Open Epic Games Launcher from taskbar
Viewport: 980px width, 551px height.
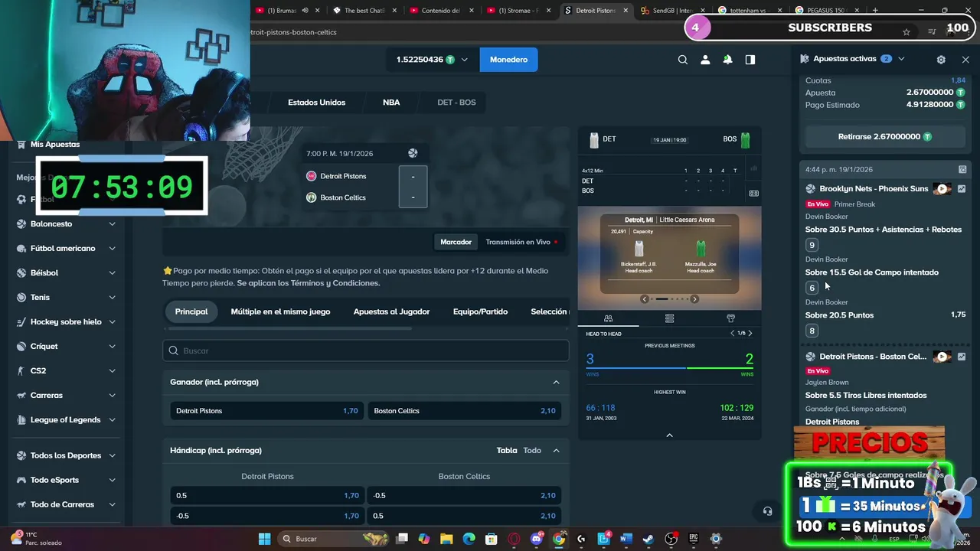[x=693, y=539]
